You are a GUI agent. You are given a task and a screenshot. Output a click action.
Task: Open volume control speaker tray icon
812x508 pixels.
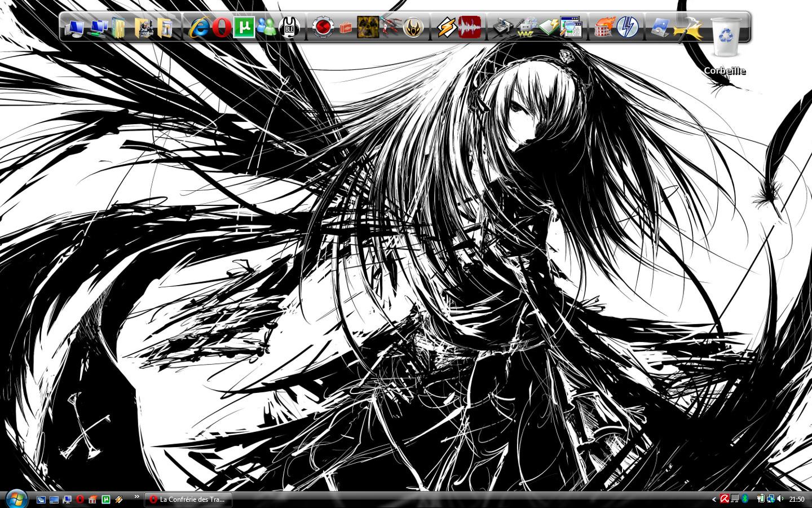point(780,499)
